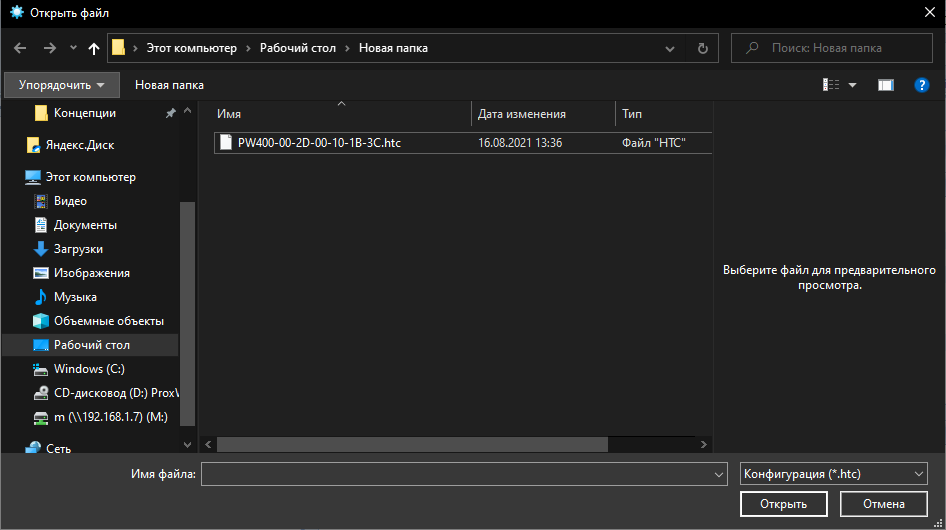This screenshot has width=946, height=530.
Task: Expand the recent locations dropdown arrow
Action: coord(73,48)
